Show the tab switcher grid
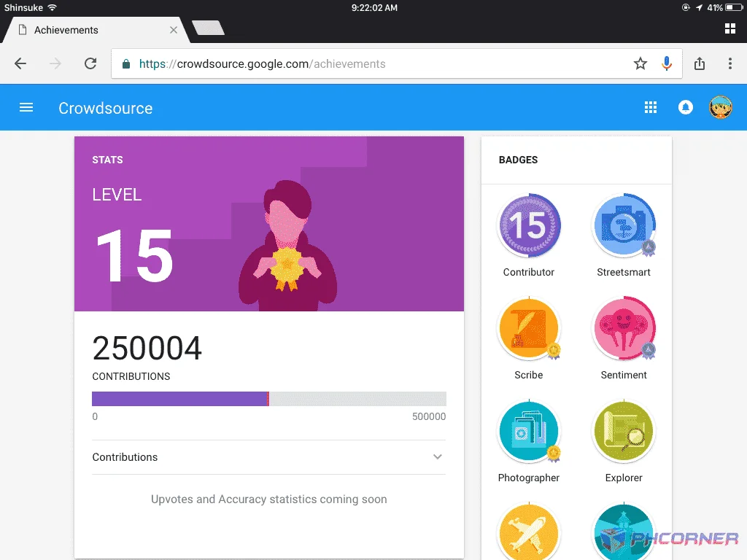This screenshot has width=747, height=560. click(x=729, y=28)
